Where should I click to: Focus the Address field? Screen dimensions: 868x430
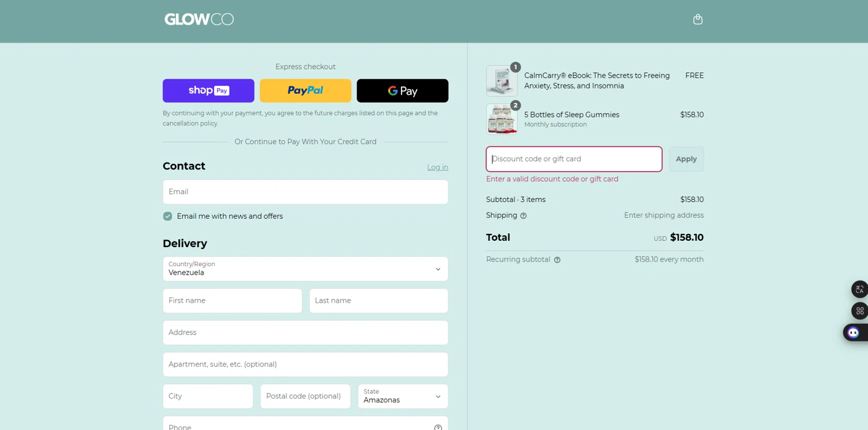pyautogui.click(x=306, y=333)
